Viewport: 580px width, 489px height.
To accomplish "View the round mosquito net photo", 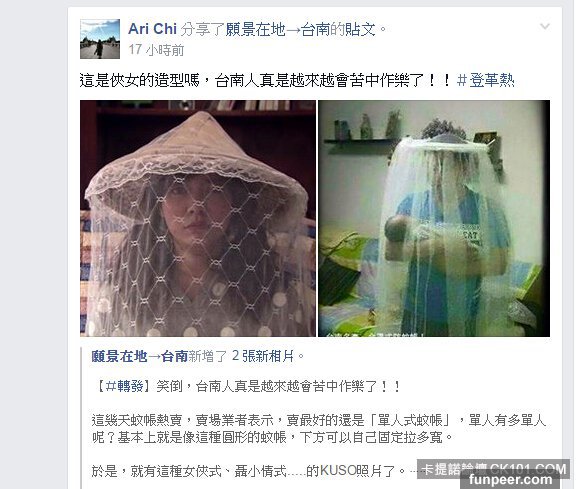I will [x=434, y=218].
